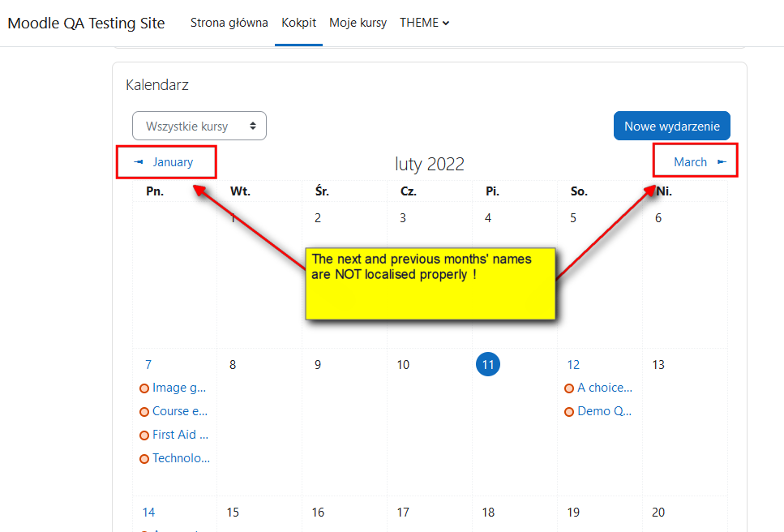Image resolution: width=784 pixels, height=532 pixels.
Task: Click the Nowe wydarzenie button
Action: (672, 126)
